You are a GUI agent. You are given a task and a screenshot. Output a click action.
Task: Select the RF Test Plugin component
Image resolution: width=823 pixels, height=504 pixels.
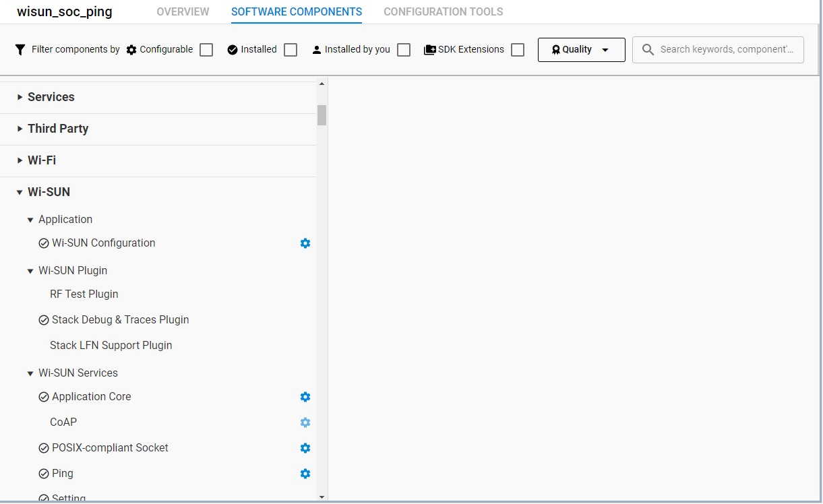pos(84,294)
